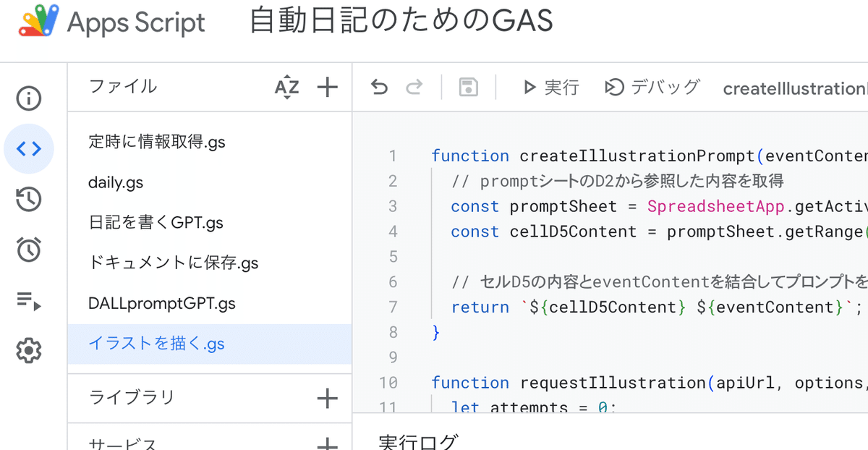Open the Overview info icon
Screen dimensions: 868x450
[x=29, y=98]
